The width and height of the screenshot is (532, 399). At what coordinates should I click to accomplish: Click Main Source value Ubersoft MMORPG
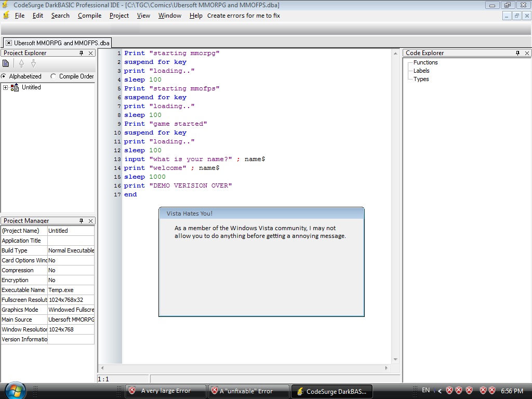(71, 320)
